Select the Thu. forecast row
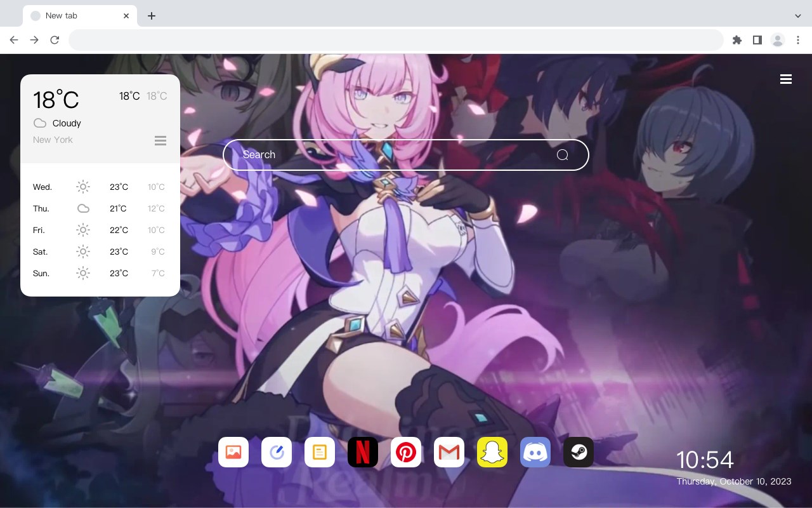Image resolution: width=812 pixels, height=508 pixels. click(x=100, y=208)
